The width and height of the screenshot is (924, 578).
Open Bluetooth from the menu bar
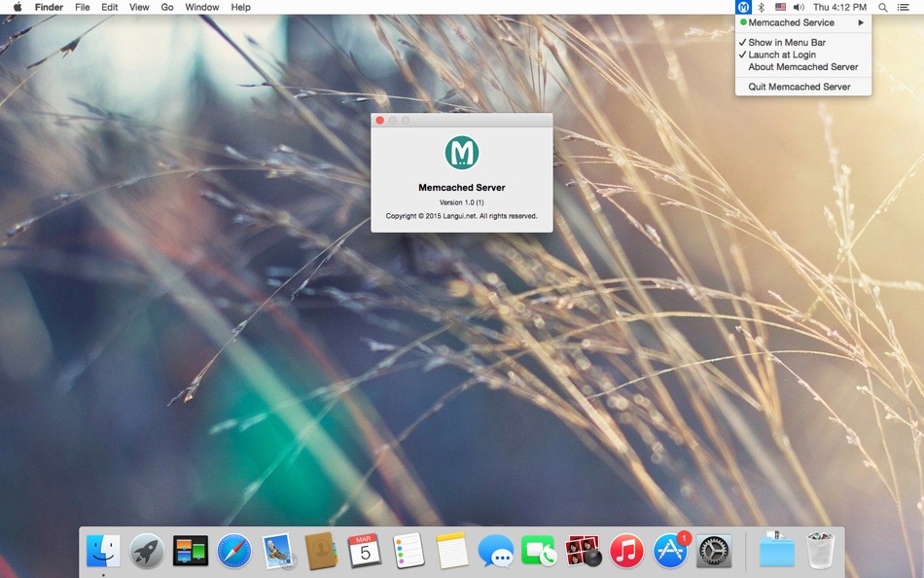pos(762,7)
